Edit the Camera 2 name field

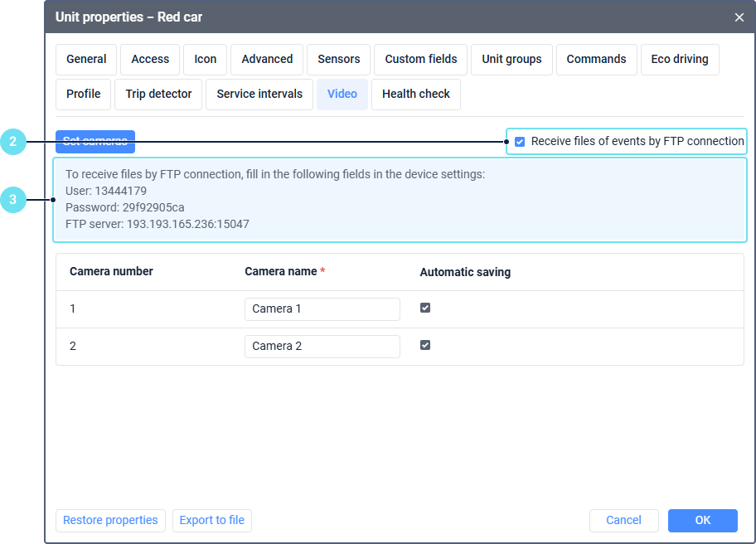click(x=322, y=347)
